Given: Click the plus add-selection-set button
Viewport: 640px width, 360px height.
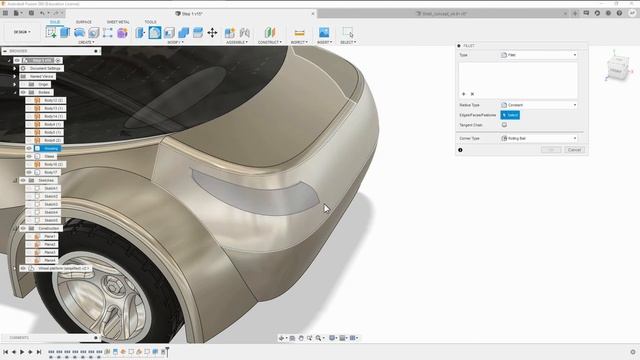Looking at the screenshot, I should click(x=463, y=94).
